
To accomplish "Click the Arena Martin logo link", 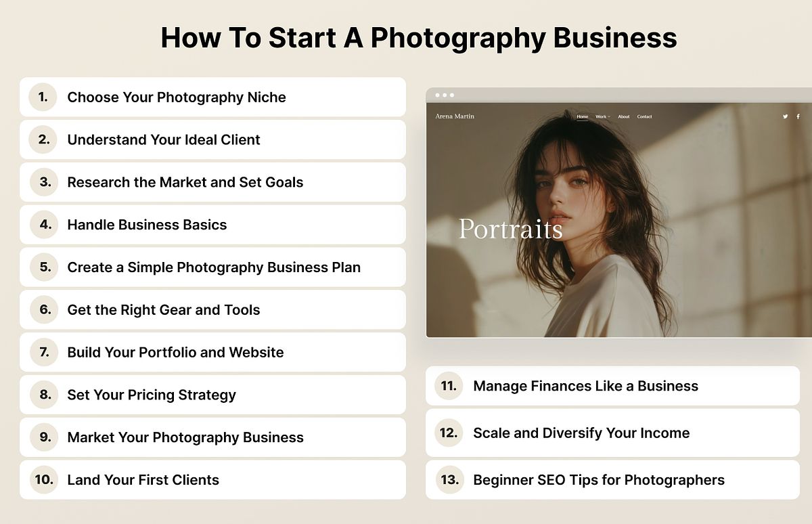I will click(455, 116).
